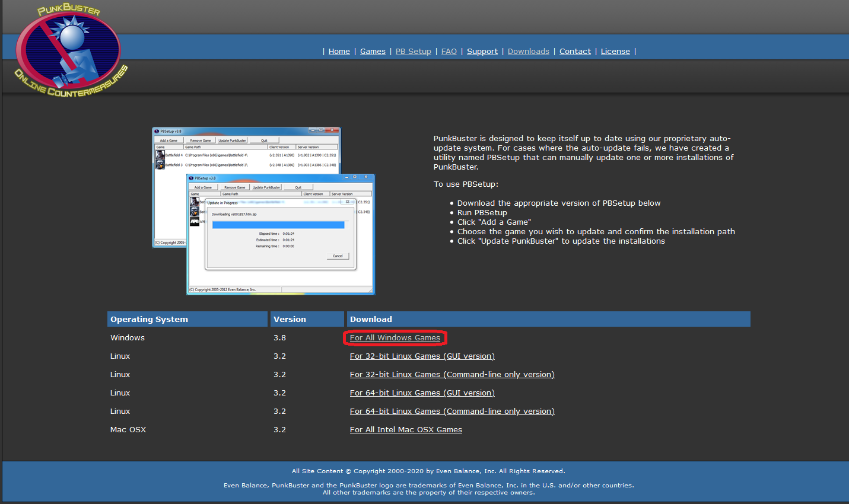Click the "Choose the game you wish to update" bullet
Viewport: 849px width, 504px height.
(596, 232)
